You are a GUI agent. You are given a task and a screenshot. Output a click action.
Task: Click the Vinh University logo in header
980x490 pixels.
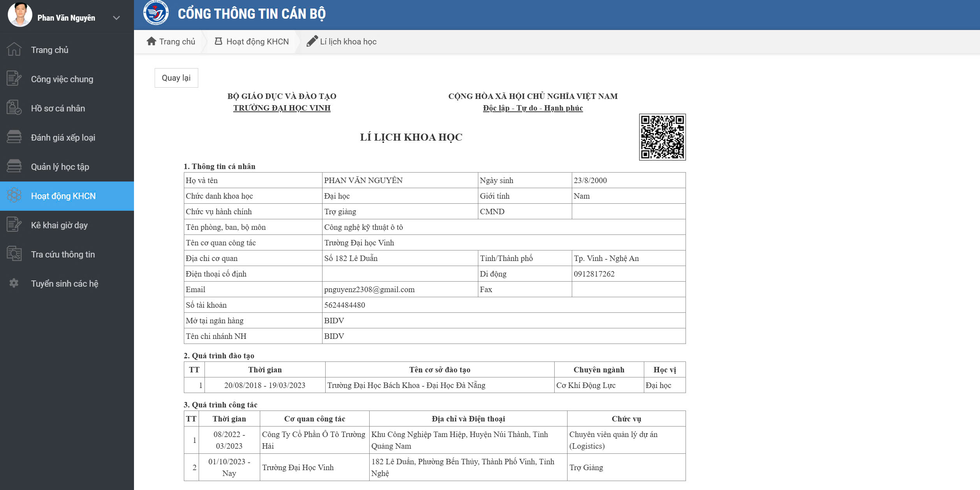click(x=156, y=13)
